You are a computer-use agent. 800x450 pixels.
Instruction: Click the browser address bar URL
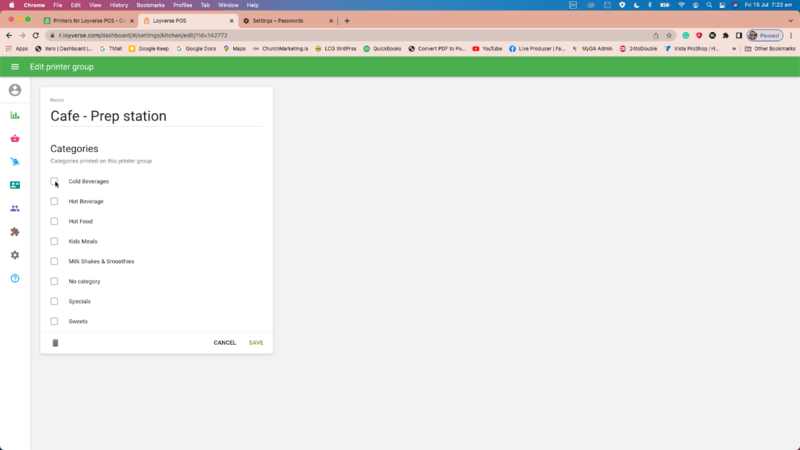[143, 35]
